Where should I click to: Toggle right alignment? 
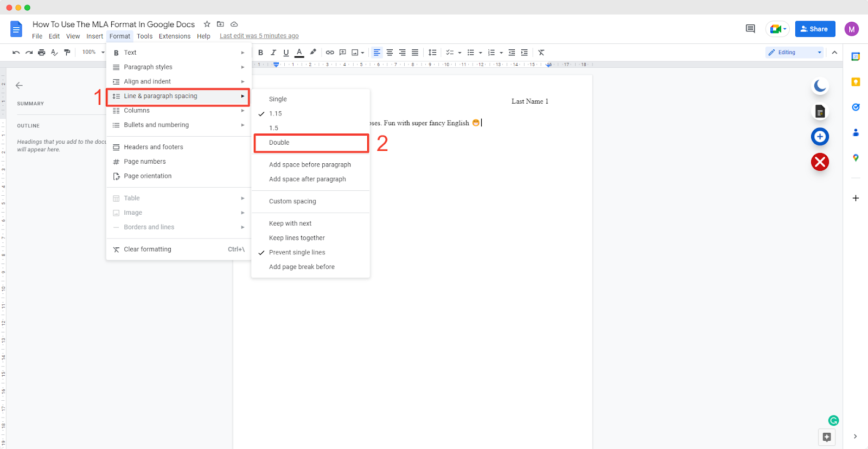tap(402, 53)
